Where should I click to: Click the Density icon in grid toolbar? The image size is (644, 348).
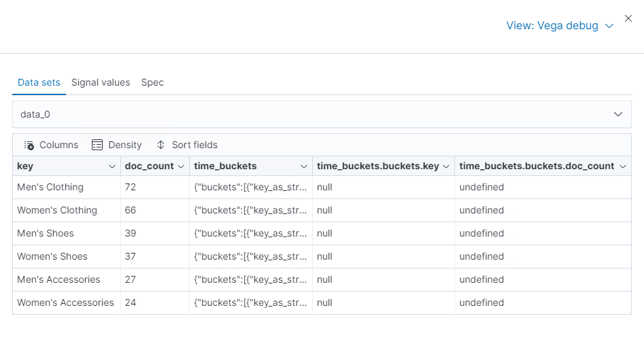(97, 145)
